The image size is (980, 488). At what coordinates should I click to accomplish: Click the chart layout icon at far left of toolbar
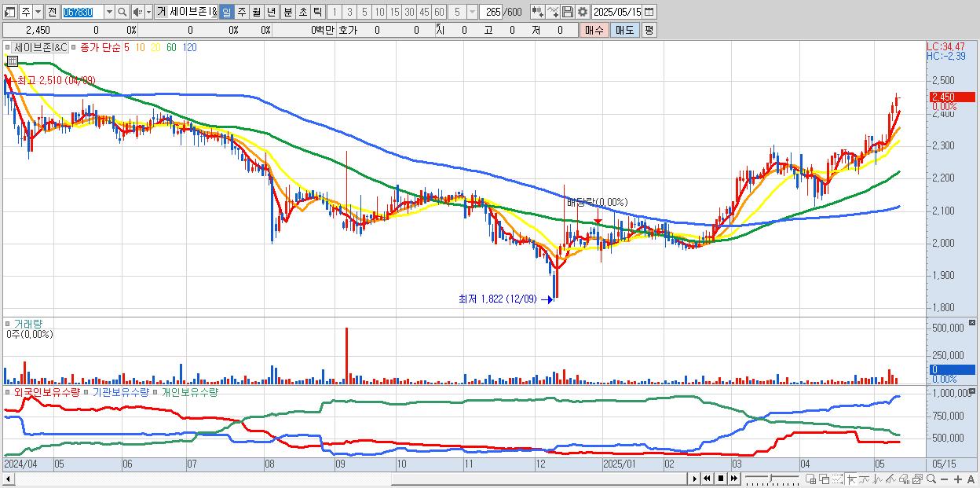click(x=9, y=12)
